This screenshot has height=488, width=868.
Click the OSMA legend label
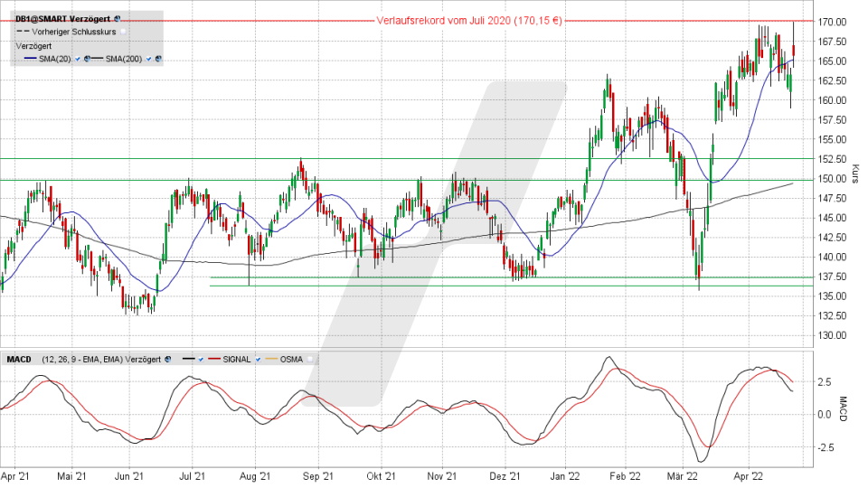[291, 359]
